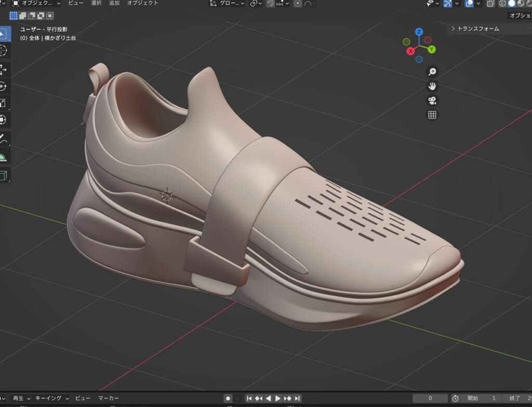Set selection mode to invert

(41, 16)
